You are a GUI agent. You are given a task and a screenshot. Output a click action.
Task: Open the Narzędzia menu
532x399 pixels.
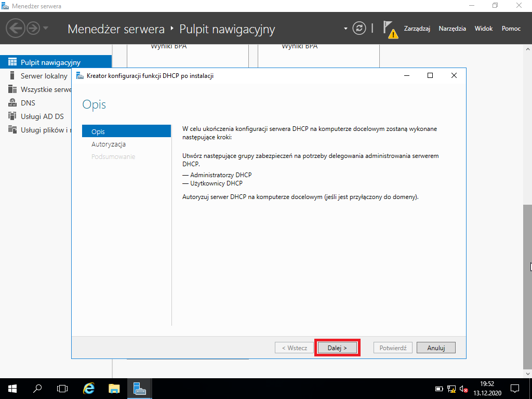[x=453, y=29]
